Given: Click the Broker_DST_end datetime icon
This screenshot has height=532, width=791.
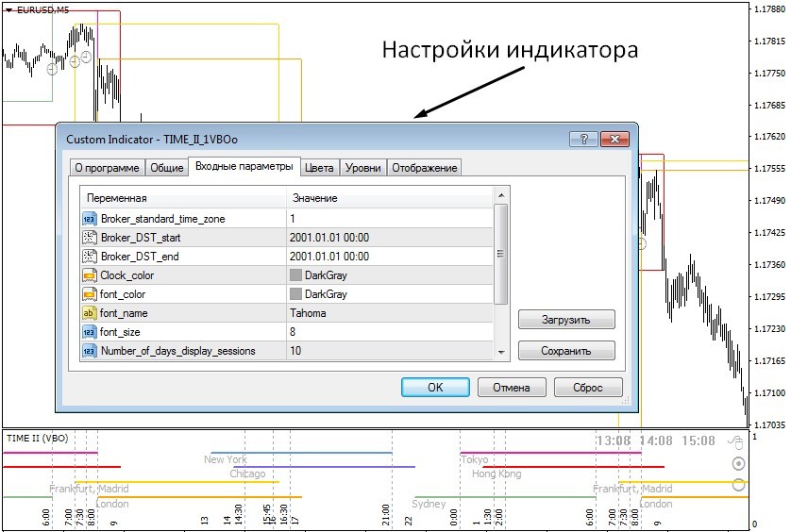Looking at the screenshot, I should (89, 257).
